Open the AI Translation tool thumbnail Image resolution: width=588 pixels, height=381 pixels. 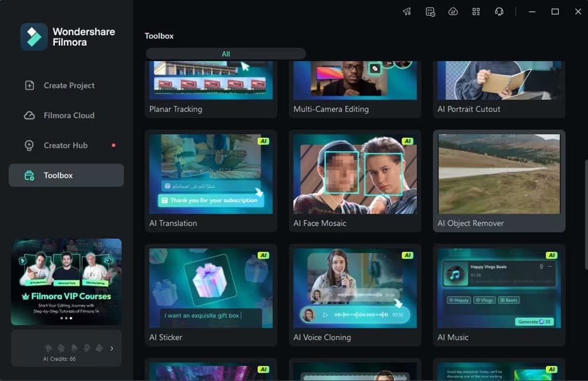pyautogui.click(x=211, y=174)
